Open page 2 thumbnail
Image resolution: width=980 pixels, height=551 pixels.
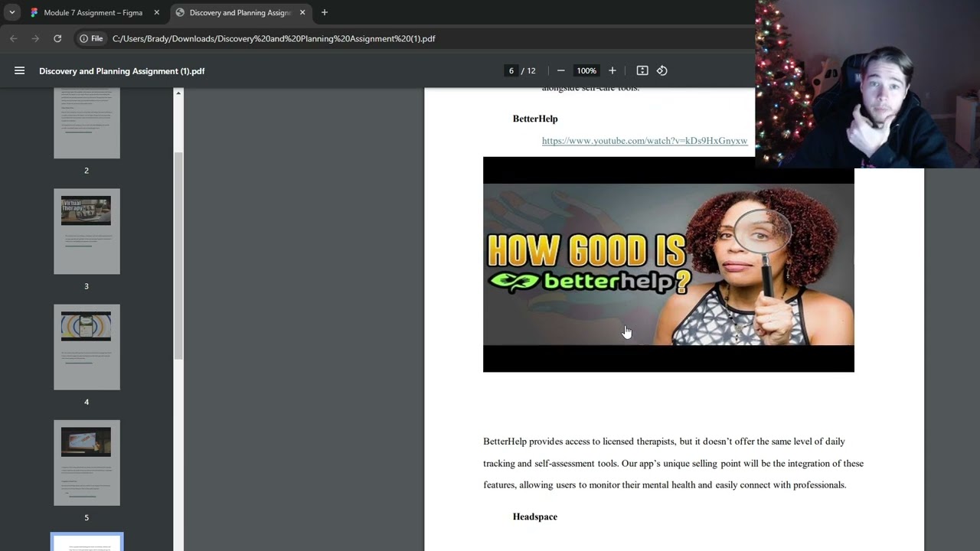[x=87, y=123]
